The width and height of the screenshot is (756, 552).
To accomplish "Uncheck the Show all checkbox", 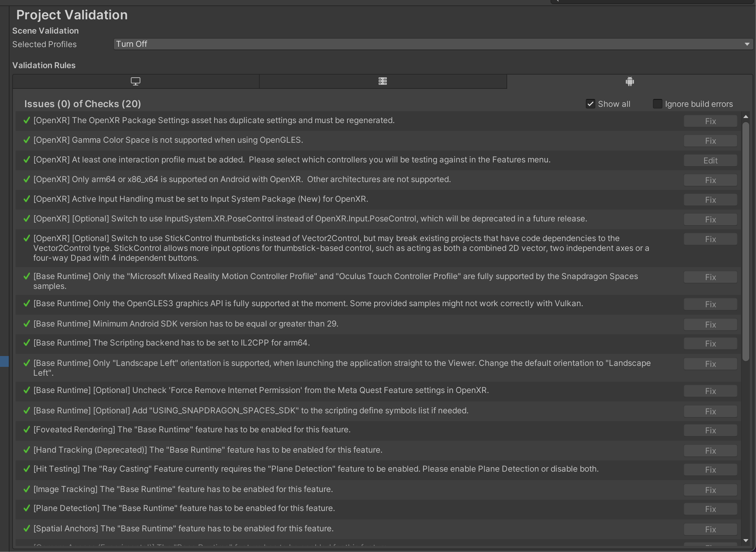I will tap(590, 104).
